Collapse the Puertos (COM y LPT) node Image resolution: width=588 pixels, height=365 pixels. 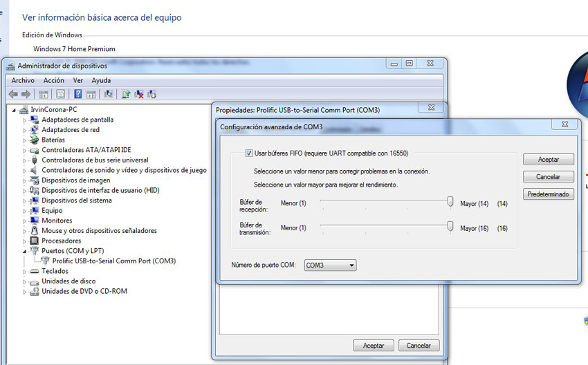pyautogui.click(x=25, y=251)
